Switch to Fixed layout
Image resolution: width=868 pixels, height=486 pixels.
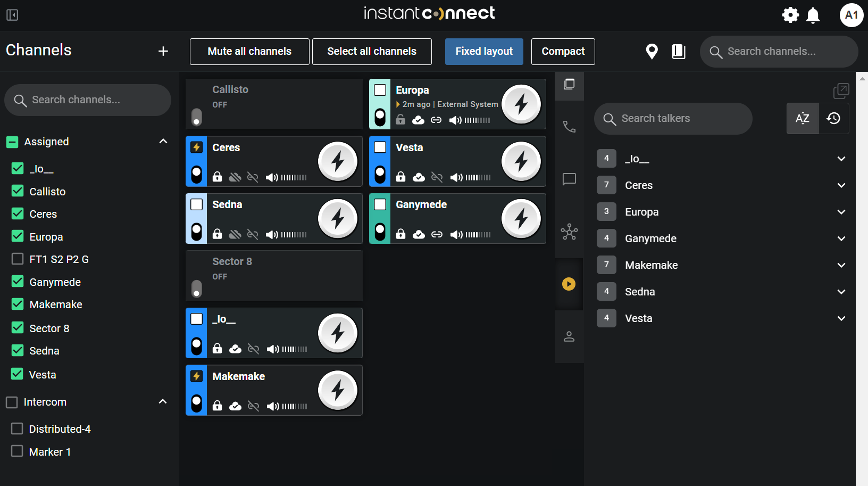tap(484, 52)
